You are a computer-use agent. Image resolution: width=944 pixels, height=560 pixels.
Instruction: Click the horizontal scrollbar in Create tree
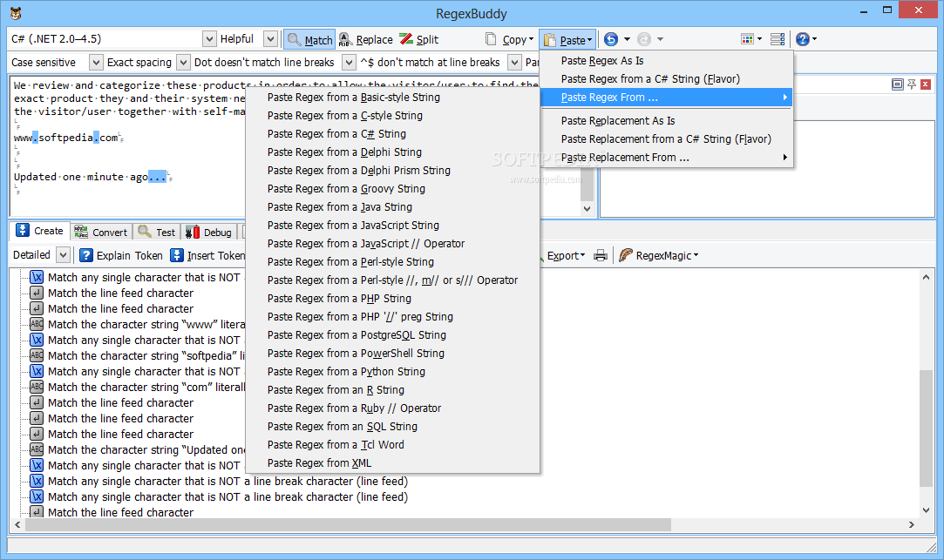[x=348, y=524]
